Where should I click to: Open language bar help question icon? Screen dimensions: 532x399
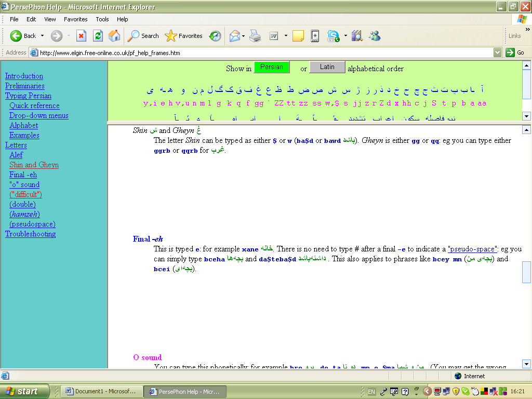pyautogui.click(x=404, y=392)
